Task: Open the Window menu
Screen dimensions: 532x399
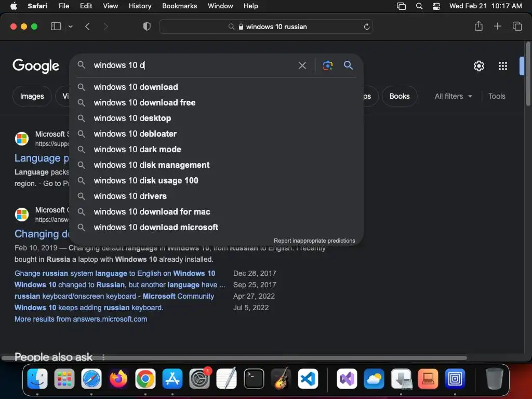Action: coord(220,6)
